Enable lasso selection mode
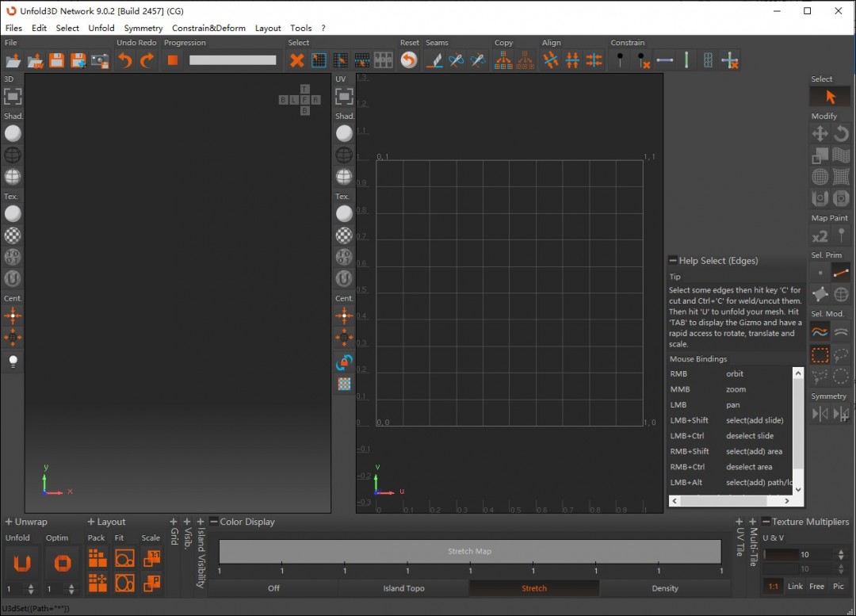856x616 pixels. click(x=841, y=355)
